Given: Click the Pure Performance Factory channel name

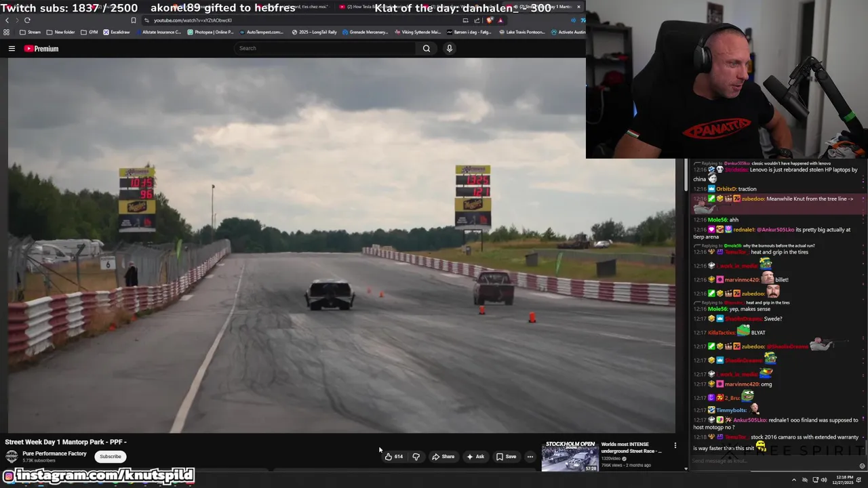Looking at the screenshot, I should (54, 453).
